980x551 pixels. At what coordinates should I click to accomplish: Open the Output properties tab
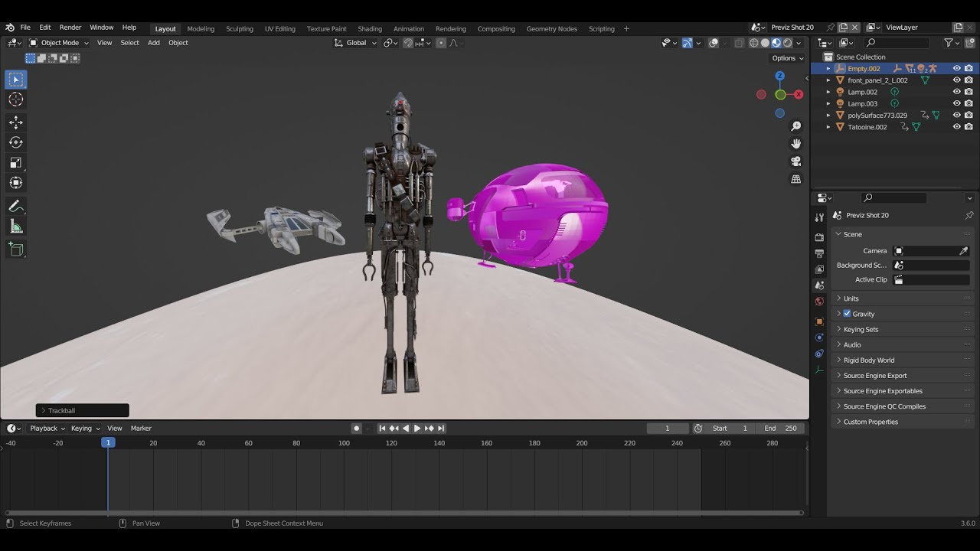pyautogui.click(x=819, y=253)
